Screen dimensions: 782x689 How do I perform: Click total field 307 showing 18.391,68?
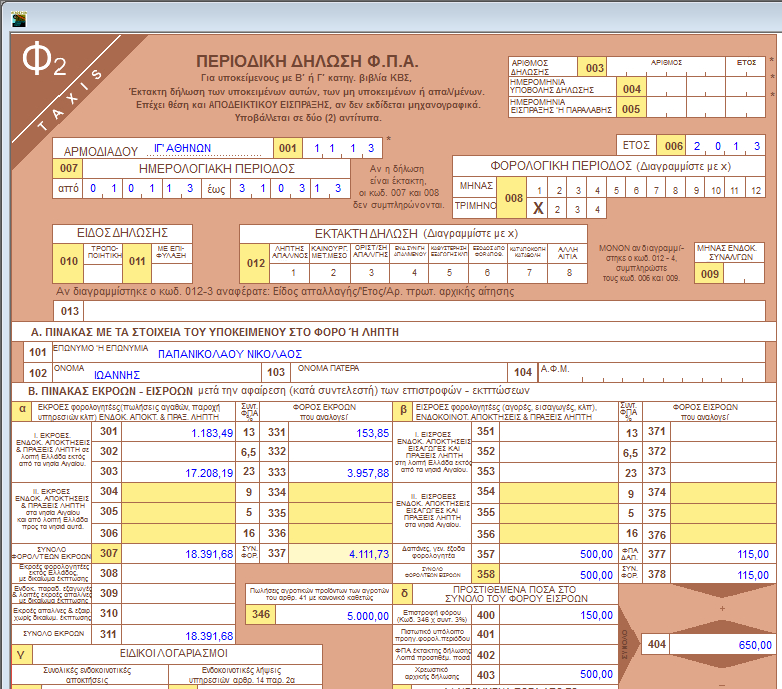(178, 553)
